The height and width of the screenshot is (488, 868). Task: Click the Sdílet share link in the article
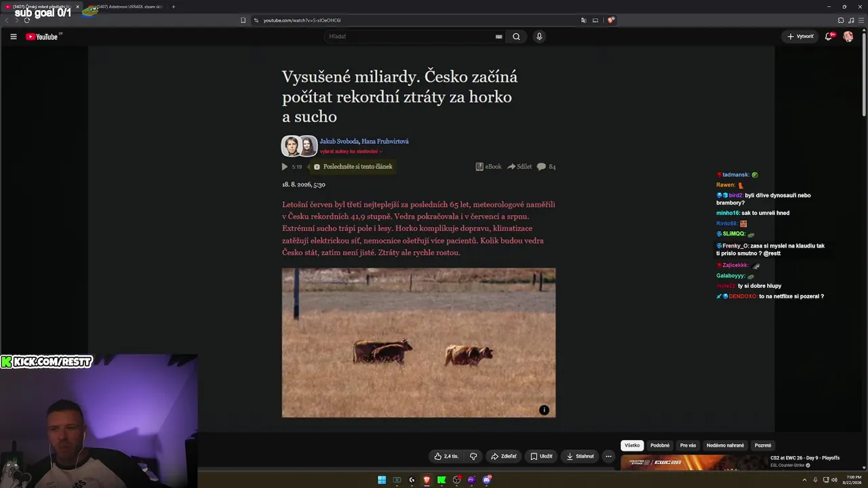pyautogui.click(x=519, y=167)
